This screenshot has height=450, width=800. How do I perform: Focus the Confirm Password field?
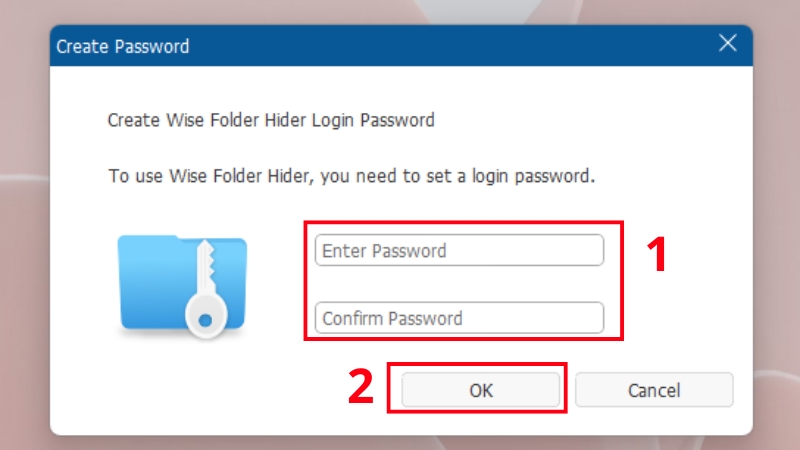pos(459,318)
